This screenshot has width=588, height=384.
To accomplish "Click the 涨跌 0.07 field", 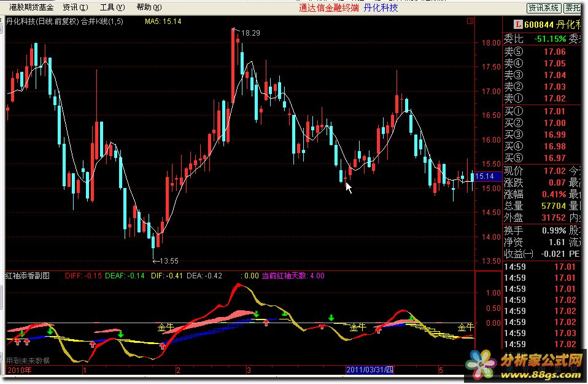I will coord(535,182).
